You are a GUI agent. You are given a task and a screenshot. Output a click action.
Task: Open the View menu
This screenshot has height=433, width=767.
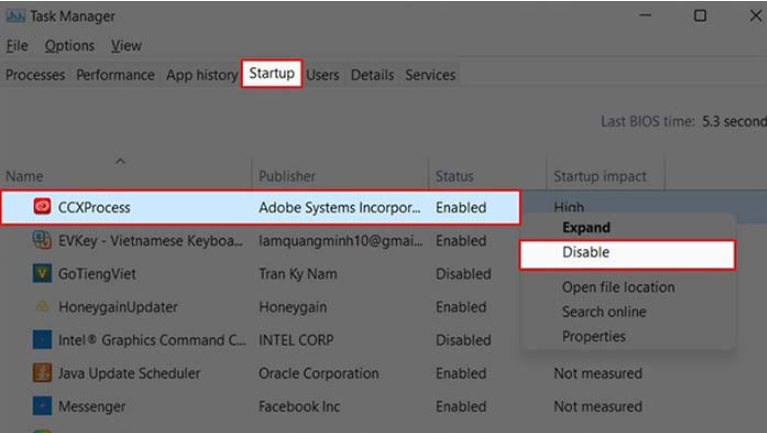pos(126,46)
